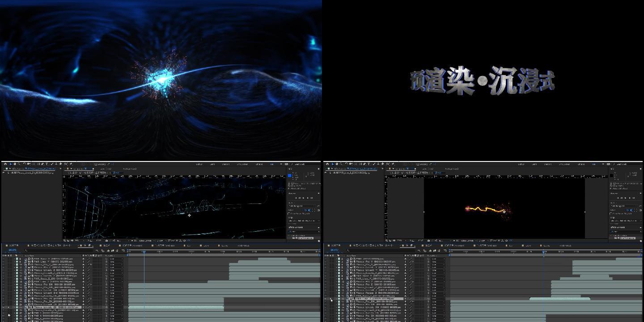Click blue color swatch in left Info panel

click(290, 175)
